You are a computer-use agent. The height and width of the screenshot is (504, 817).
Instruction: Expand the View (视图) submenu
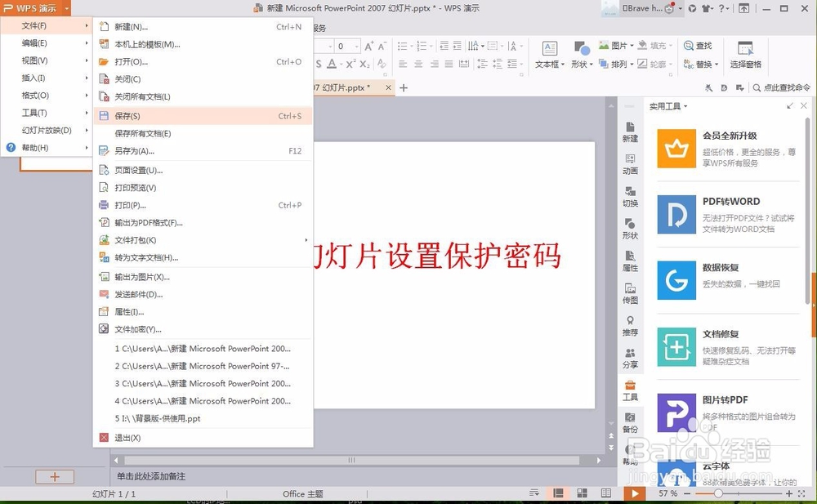point(47,60)
